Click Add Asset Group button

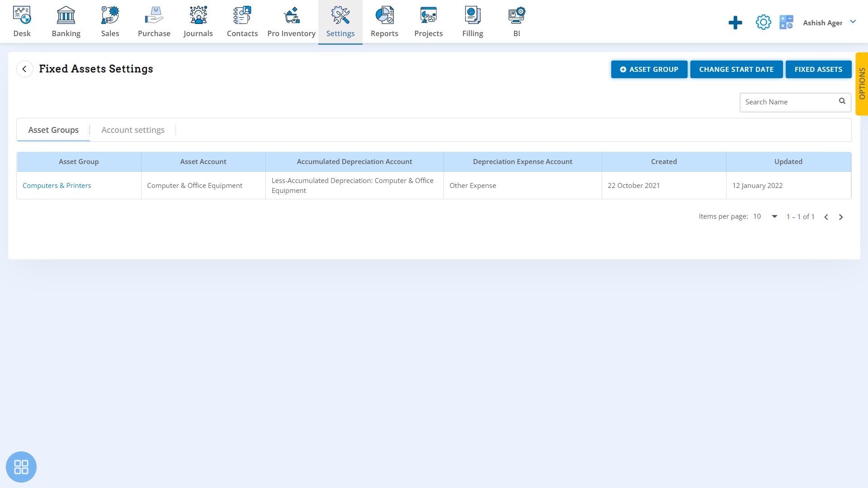(x=649, y=69)
